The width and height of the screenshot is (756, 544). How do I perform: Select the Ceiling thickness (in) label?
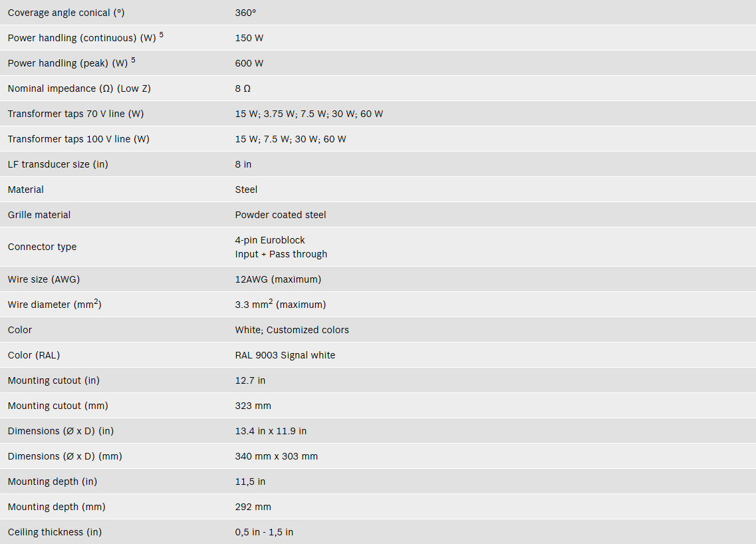tap(55, 532)
